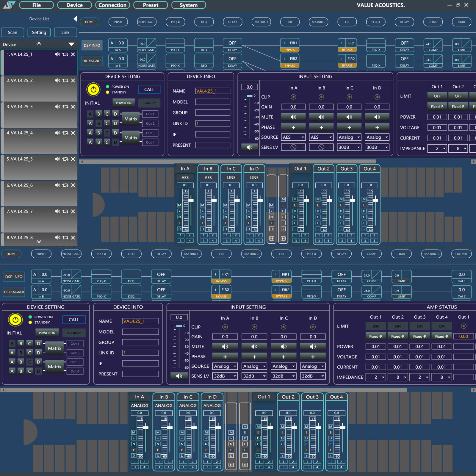
Task: Toggle In B phase plus button in upper Input Setting
Action: click(321, 127)
